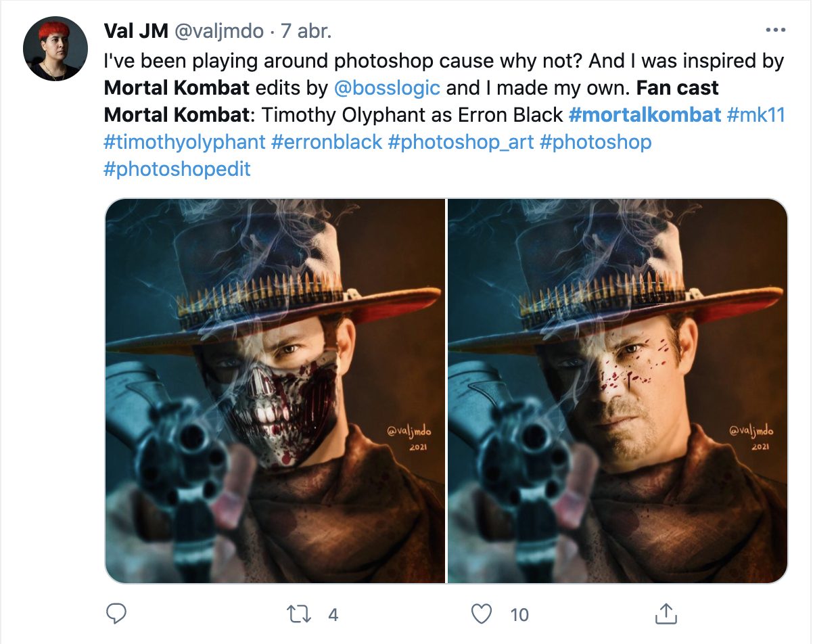Open the right image with unmasked face
Image resolution: width=813 pixels, height=644 pixels.
pos(618,391)
